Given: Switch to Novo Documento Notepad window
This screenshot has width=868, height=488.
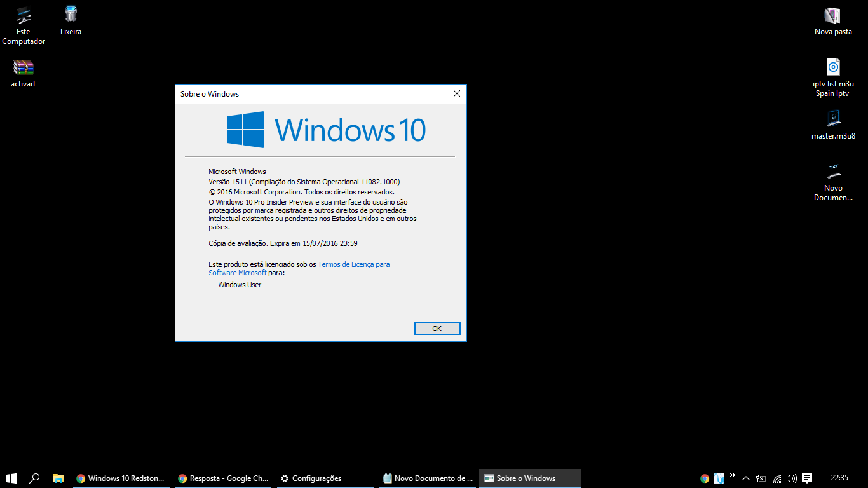Looking at the screenshot, I should click(428, 478).
